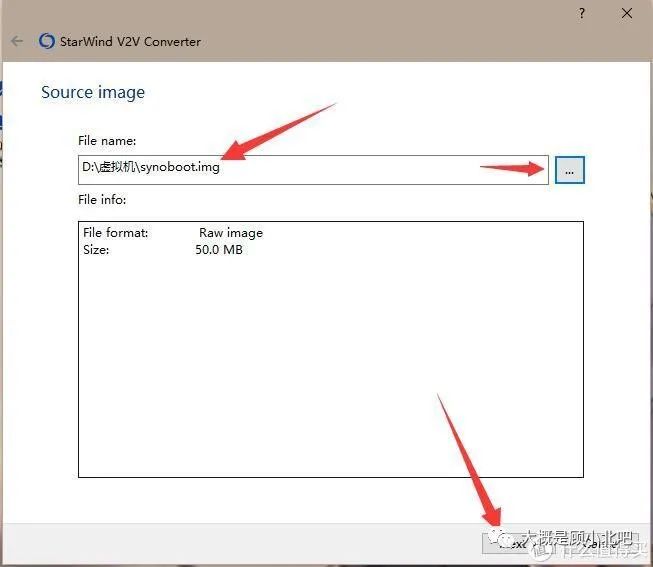Viewport: 653px width, 567px height.
Task: Select the 'Raw image' file format text
Action: click(231, 233)
